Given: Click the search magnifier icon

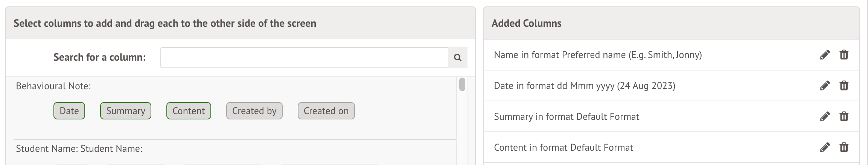Looking at the screenshot, I should click(x=458, y=58).
